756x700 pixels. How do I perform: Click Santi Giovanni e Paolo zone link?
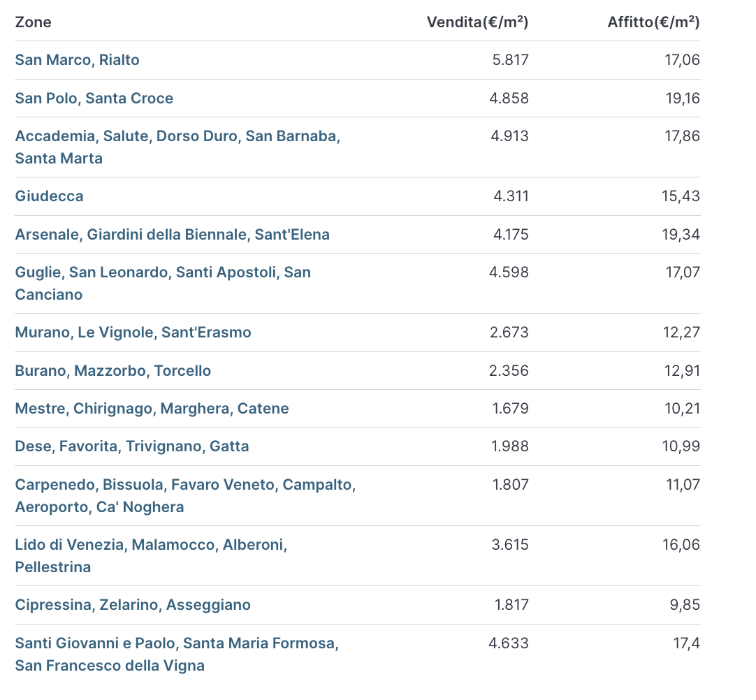click(176, 643)
